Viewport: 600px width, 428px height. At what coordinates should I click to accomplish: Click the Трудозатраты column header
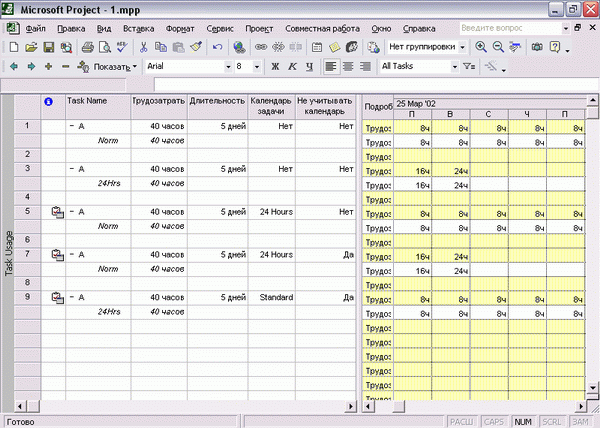tap(159, 107)
